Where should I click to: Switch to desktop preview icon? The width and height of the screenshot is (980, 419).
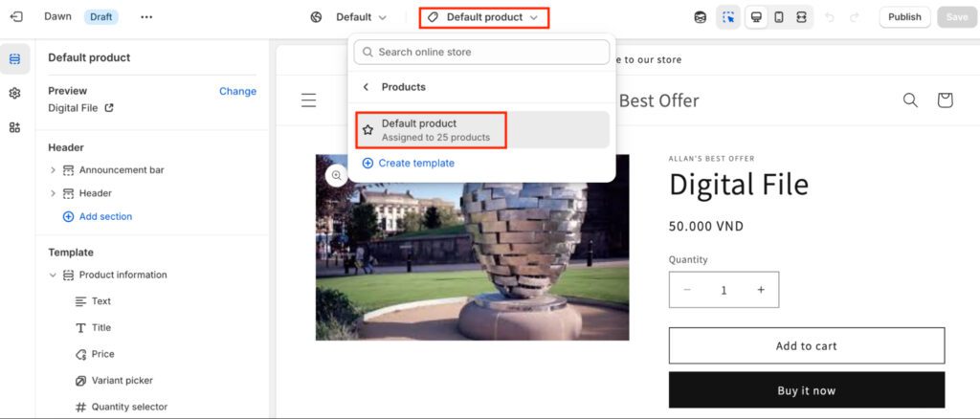point(756,17)
